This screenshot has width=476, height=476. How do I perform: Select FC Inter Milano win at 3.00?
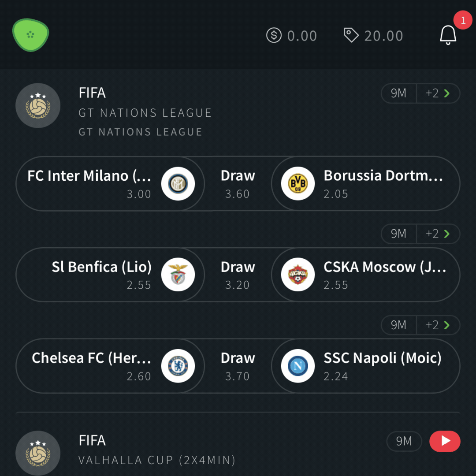pos(110,183)
